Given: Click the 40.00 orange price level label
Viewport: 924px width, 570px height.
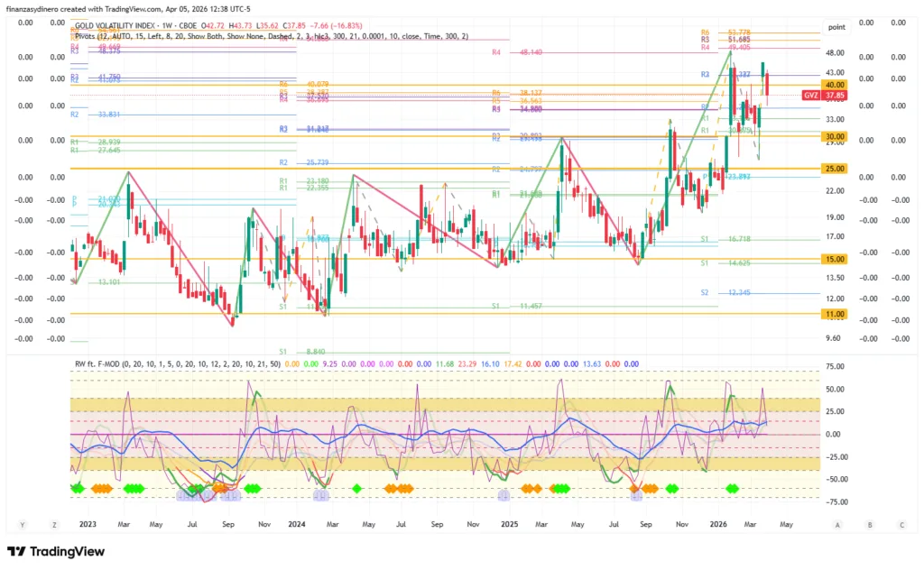Looking at the screenshot, I should (834, 84).
